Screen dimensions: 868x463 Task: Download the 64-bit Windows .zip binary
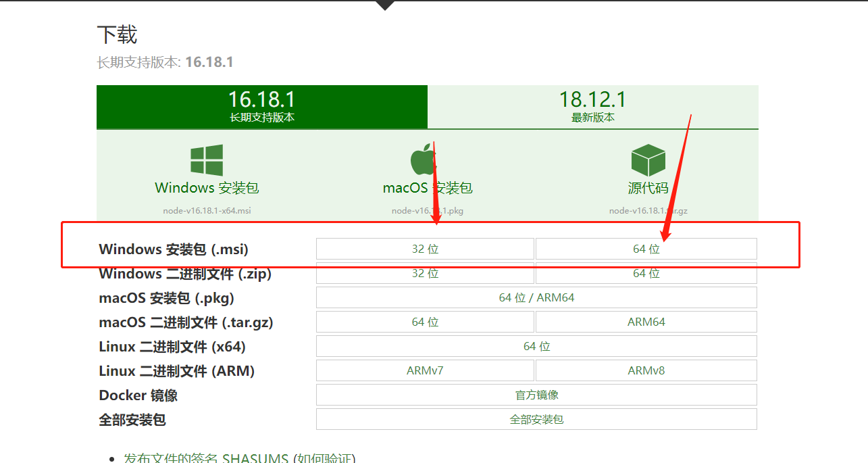(646, 273)
